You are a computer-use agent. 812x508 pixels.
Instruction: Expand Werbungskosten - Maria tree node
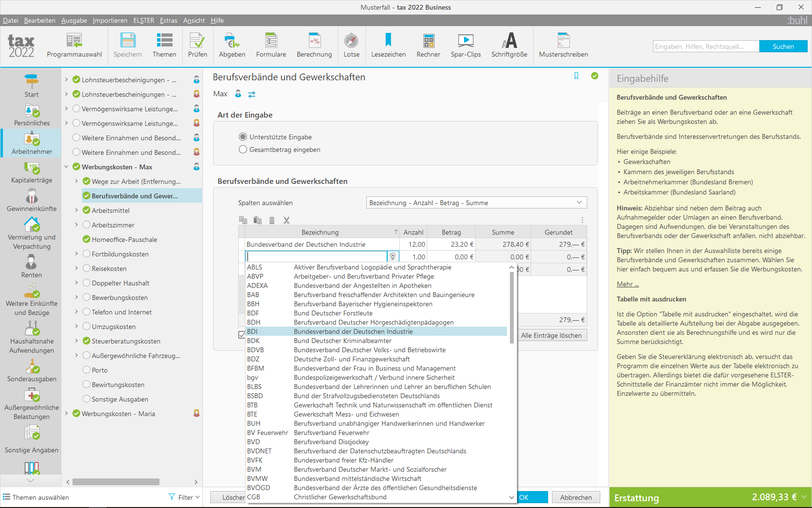[66, 413]
